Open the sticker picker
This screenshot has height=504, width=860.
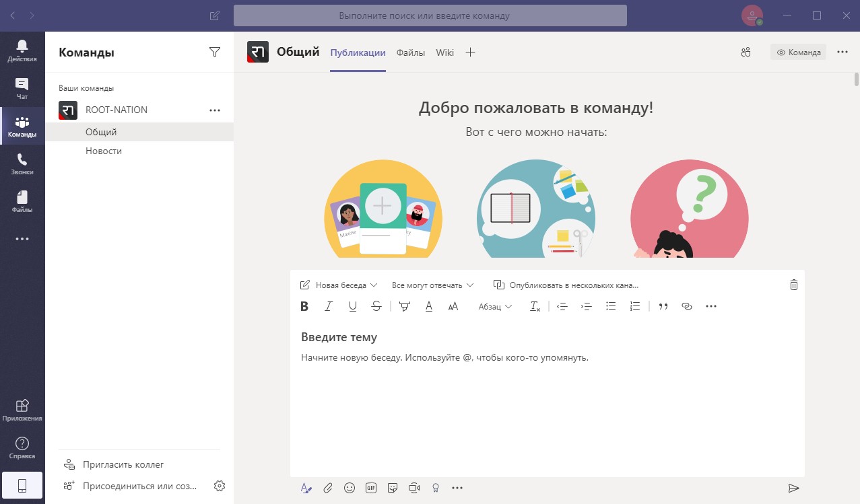(393, 488)
